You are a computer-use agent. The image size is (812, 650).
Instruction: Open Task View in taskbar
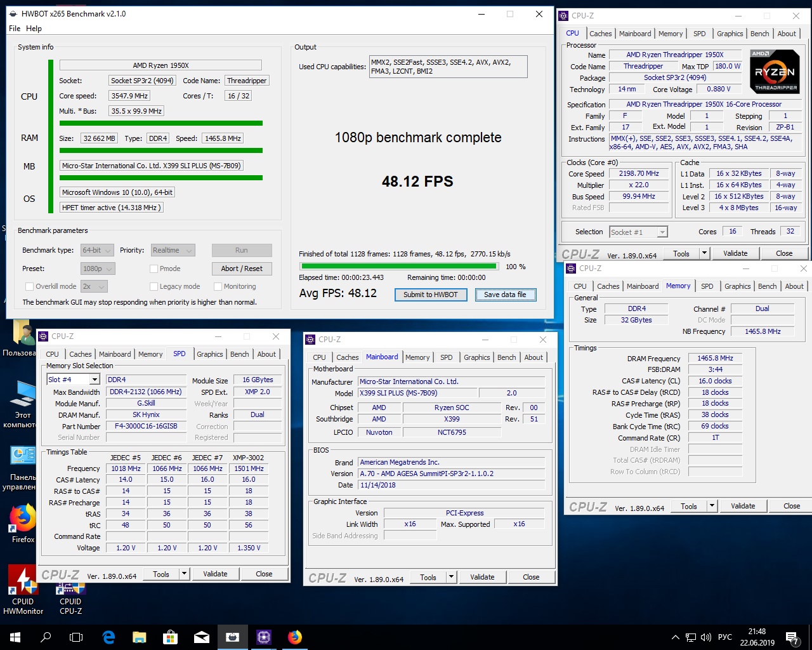click(76, 637)
